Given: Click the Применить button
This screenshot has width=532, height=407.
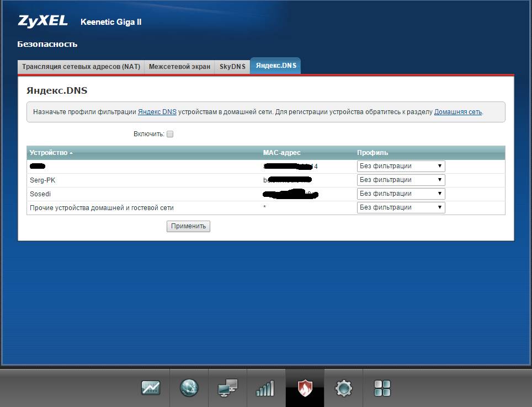Looking at the screenshot, I should [x=188, y=226].
